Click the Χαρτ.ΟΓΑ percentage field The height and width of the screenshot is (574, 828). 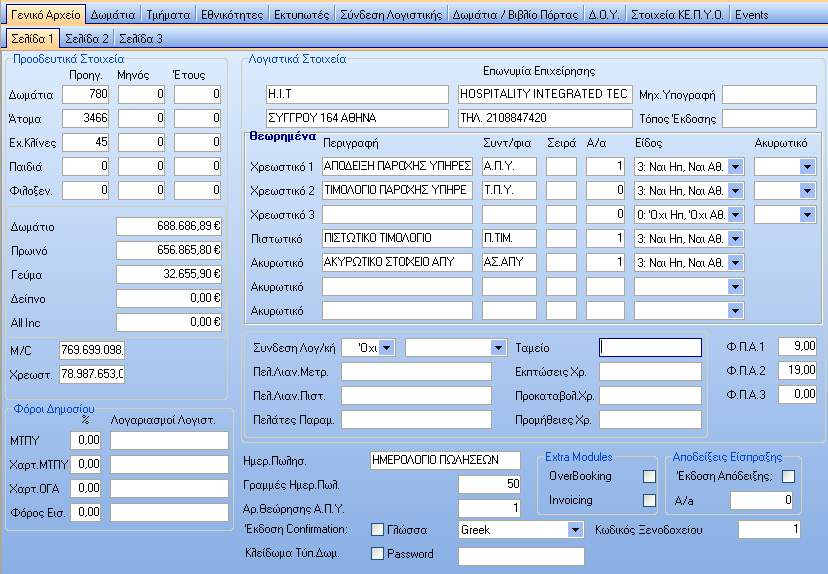click(x=86, y=488)
